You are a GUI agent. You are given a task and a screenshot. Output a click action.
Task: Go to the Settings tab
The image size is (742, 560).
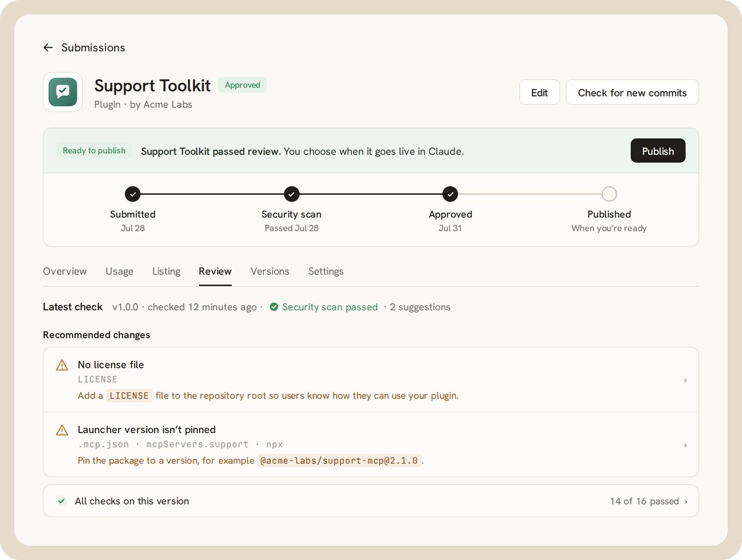tap(326, 271)
